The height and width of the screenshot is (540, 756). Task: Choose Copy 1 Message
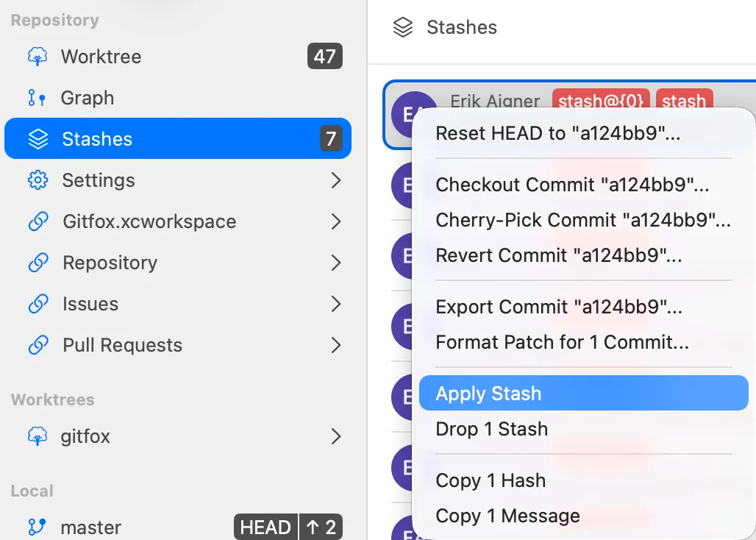pos(583,516)
